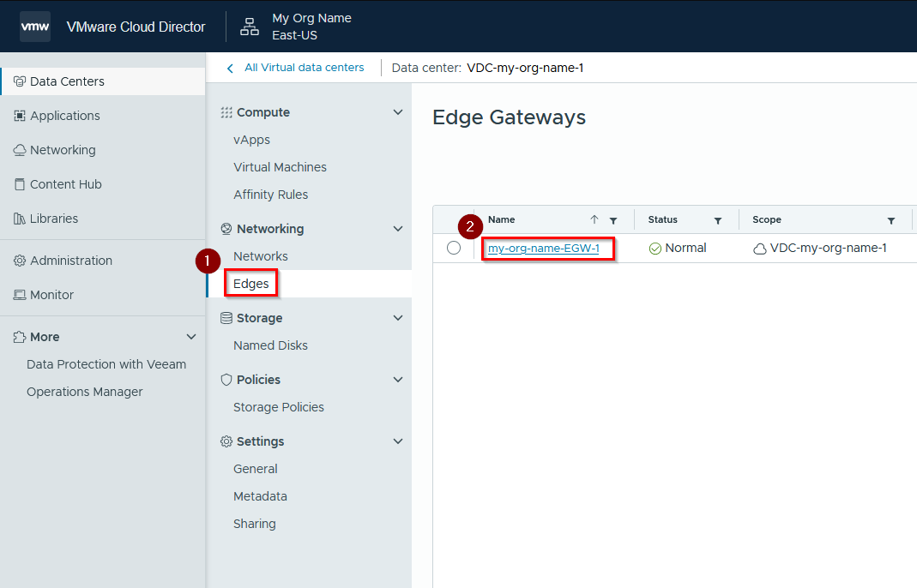
Task: Click the Networking cloud icon in left sidebar
Action: point(19,150)
